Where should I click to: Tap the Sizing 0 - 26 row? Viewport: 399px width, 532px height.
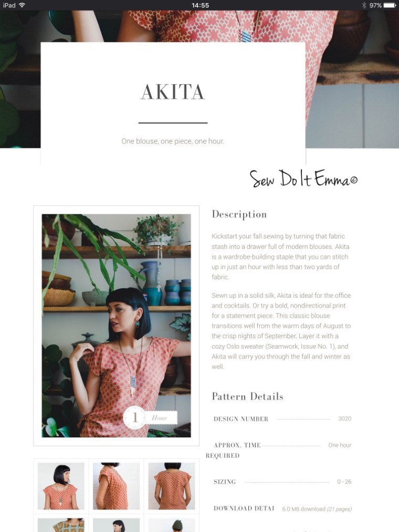click(x=282, y=482)
